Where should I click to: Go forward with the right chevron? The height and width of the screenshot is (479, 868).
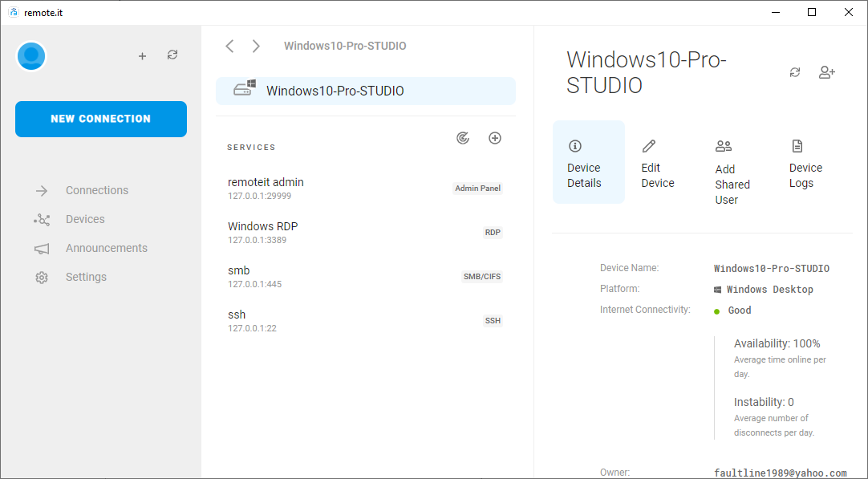256,46
